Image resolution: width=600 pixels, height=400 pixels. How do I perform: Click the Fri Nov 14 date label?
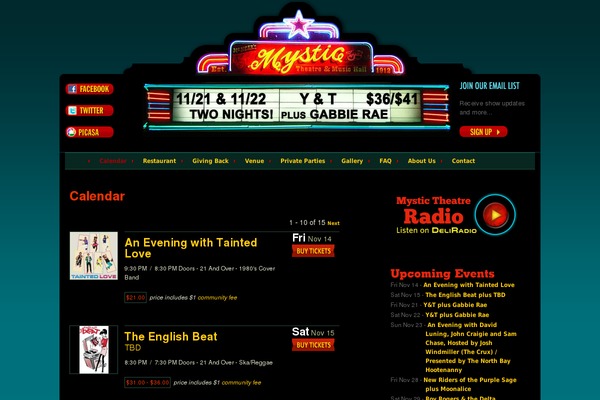[312, 238]
